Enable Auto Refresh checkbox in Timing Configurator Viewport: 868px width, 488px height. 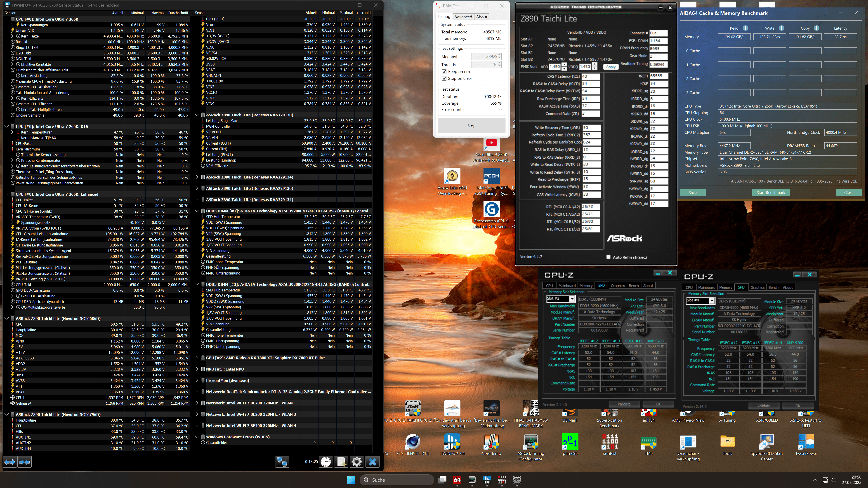[608, 257]
